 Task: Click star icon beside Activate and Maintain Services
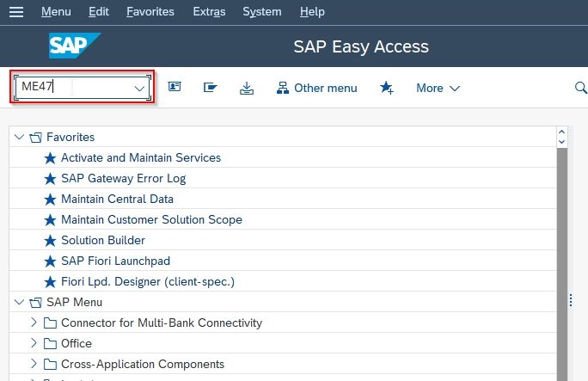50,158
